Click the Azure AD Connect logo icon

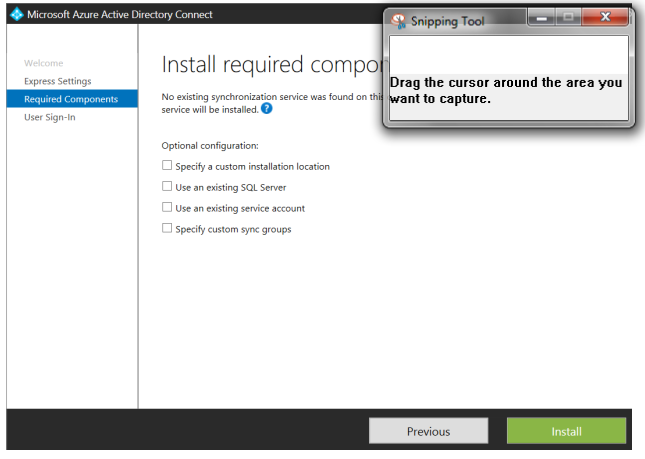[16, 14]
